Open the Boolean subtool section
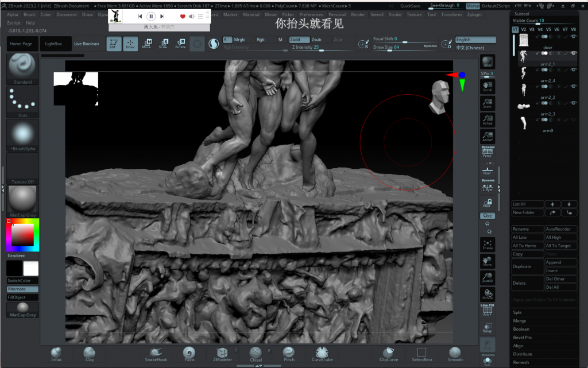This screenshot has width=588, height=368. point(521,329)
